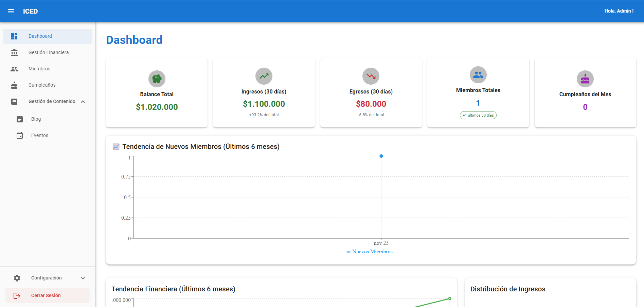Open the hamburger menu in the header
Viewport: 644px width, 307px height.
(11, 11)
